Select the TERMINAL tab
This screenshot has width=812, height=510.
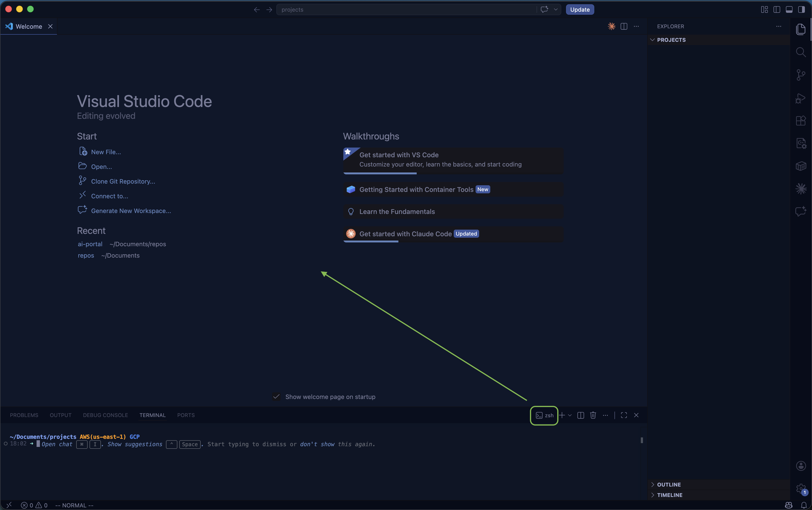152,415
